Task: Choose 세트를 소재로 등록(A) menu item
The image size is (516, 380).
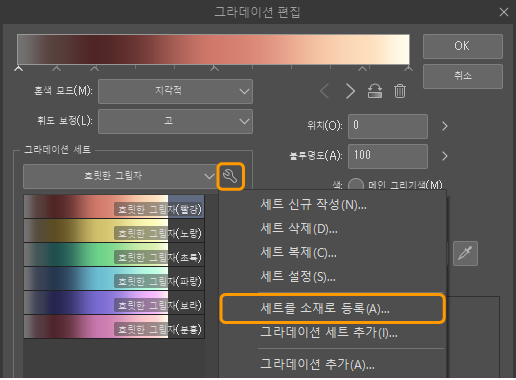Action: click(x=332, y=309)
